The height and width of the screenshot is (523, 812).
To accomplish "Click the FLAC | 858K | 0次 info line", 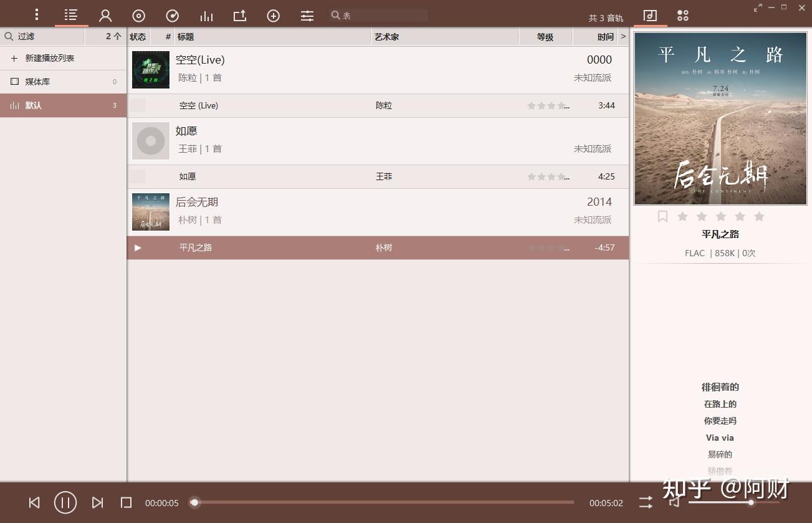I will click(720, 253).
